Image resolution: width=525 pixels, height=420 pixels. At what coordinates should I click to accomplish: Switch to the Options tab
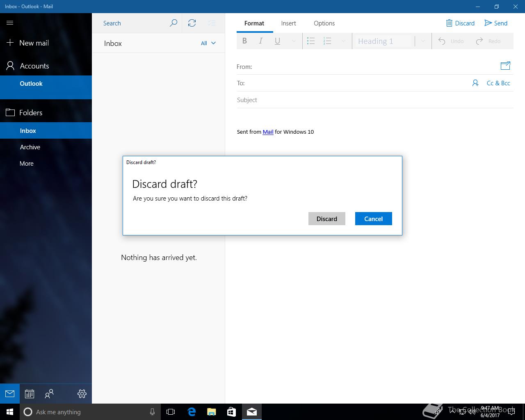click(324, 23)
